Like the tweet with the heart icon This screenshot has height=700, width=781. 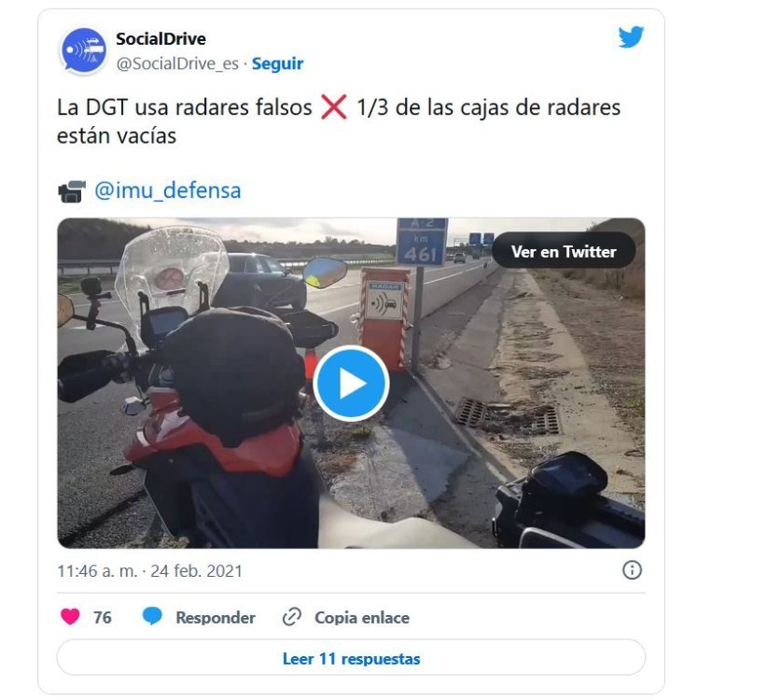click(x=70, y=617)
